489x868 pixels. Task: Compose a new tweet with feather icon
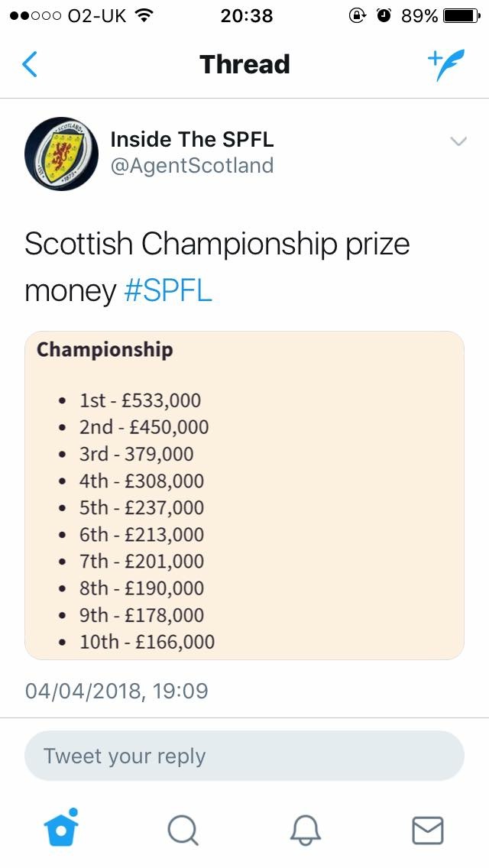[445, 64]
